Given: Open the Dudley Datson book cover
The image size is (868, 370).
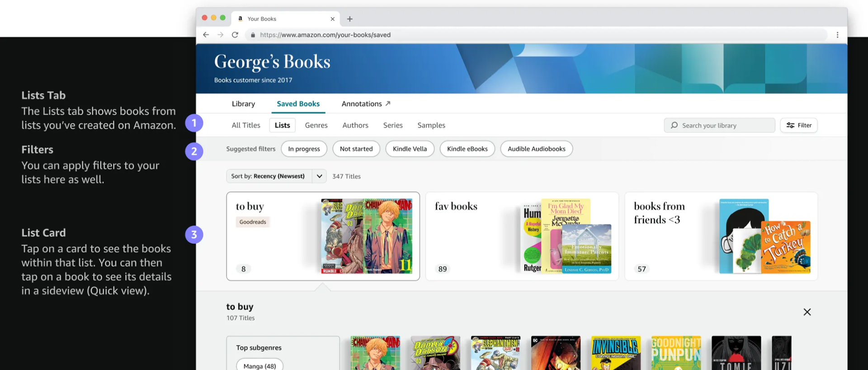Looking at the screenshot, I should click(x=435, y=353).
